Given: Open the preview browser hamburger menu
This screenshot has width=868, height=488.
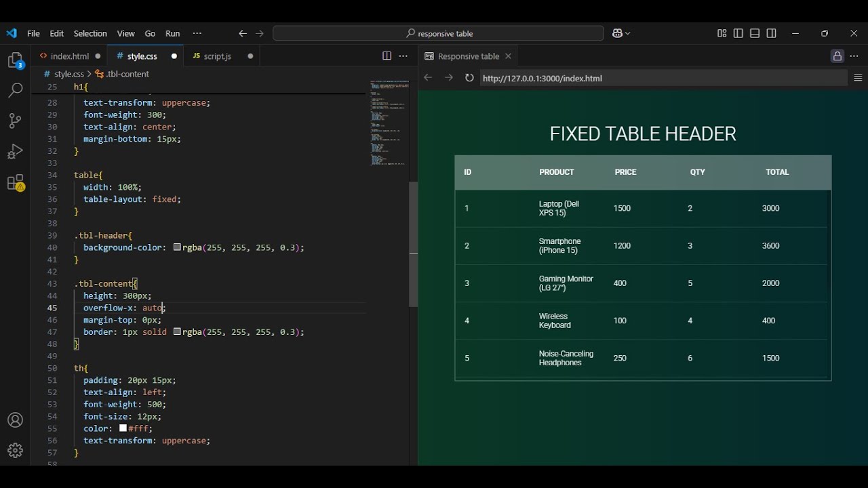Looking at the screenshot, I should (858, 78).
